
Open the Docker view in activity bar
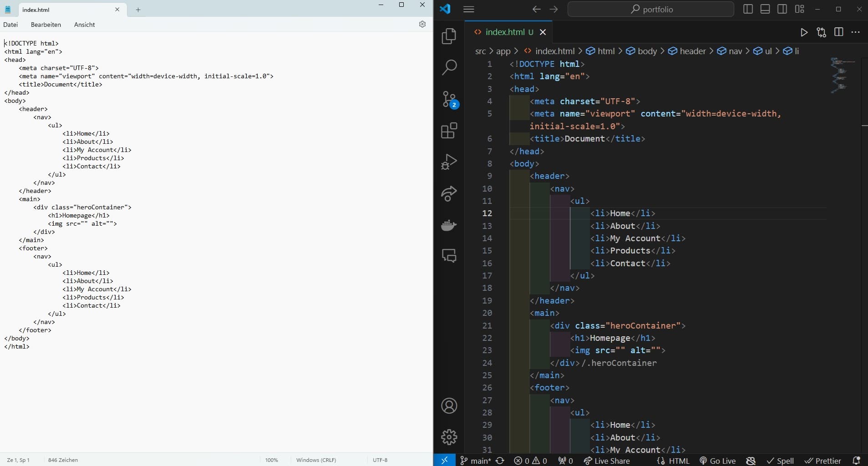click(449, 225)
